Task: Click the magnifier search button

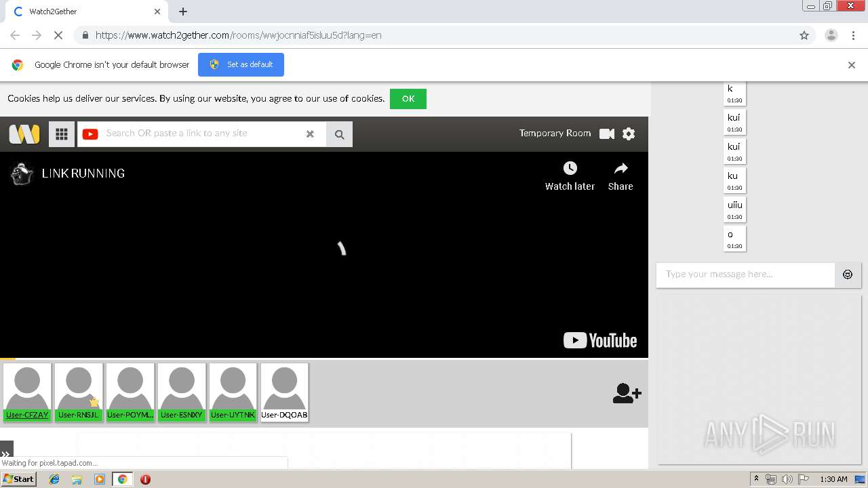Action: (339, 134)
